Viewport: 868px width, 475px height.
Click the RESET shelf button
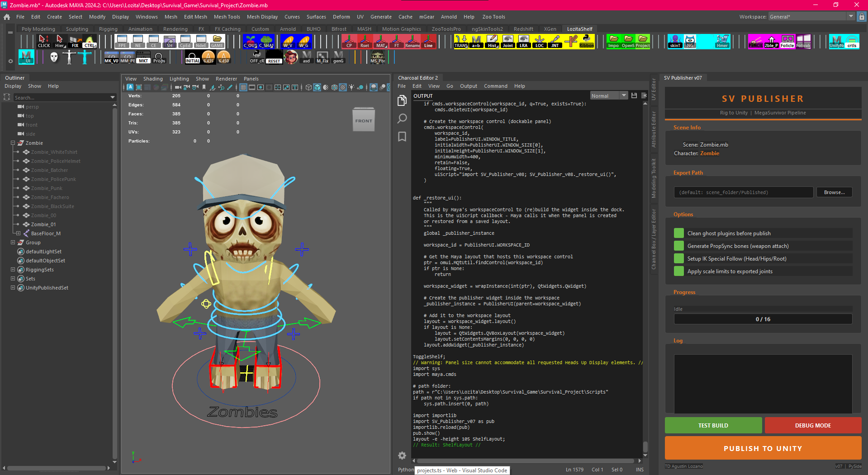click(274, 57)
